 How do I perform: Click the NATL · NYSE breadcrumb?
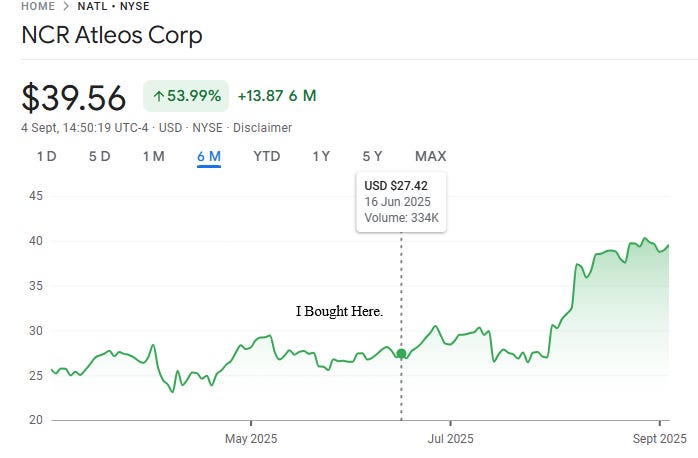(113, 6)
